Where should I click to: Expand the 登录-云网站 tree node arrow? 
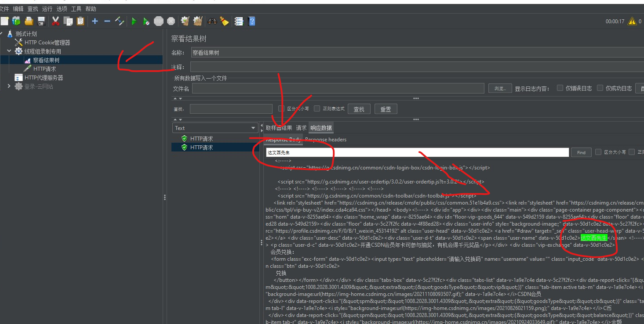(x=9, y=86)
